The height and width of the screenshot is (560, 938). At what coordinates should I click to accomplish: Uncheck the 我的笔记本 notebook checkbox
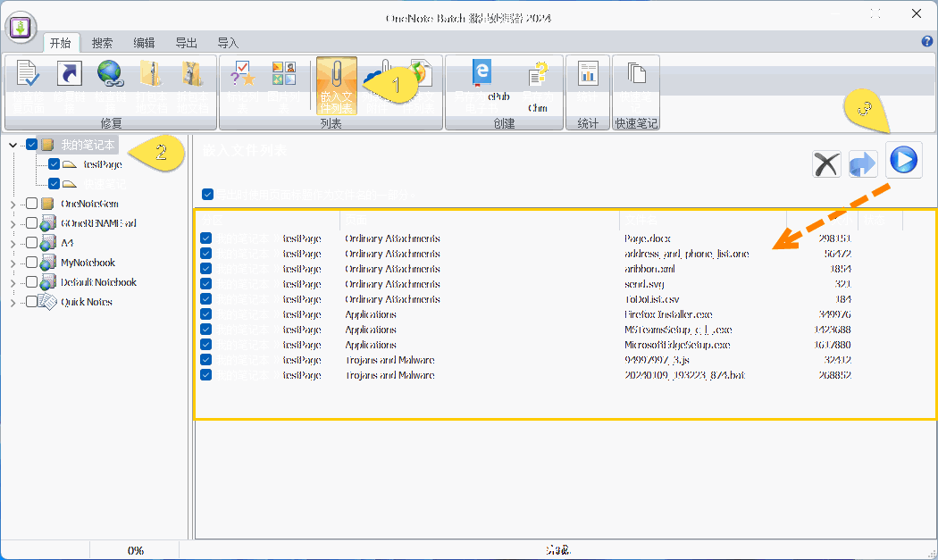(x=31, y=144)
